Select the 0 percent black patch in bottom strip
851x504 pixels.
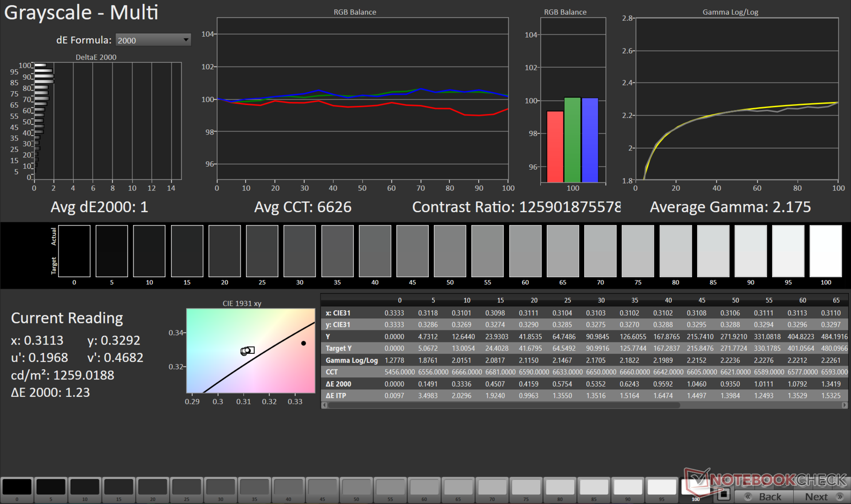click(17, 487)
